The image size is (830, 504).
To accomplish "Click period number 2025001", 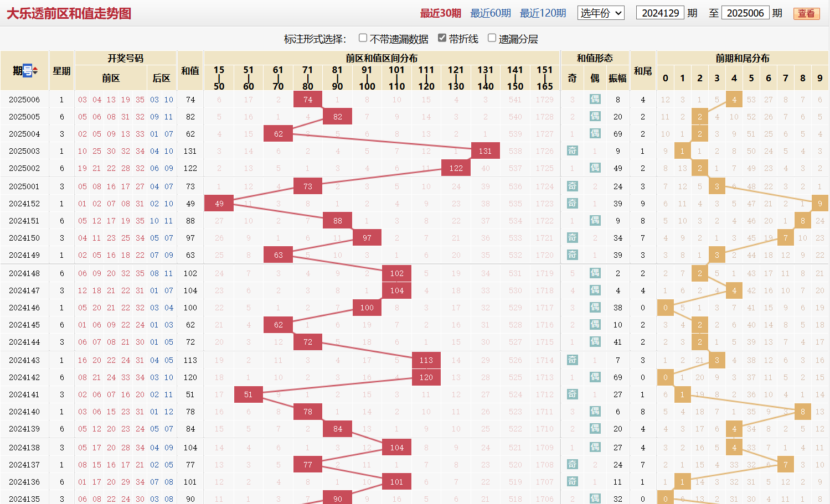I will tap(24, 186).
